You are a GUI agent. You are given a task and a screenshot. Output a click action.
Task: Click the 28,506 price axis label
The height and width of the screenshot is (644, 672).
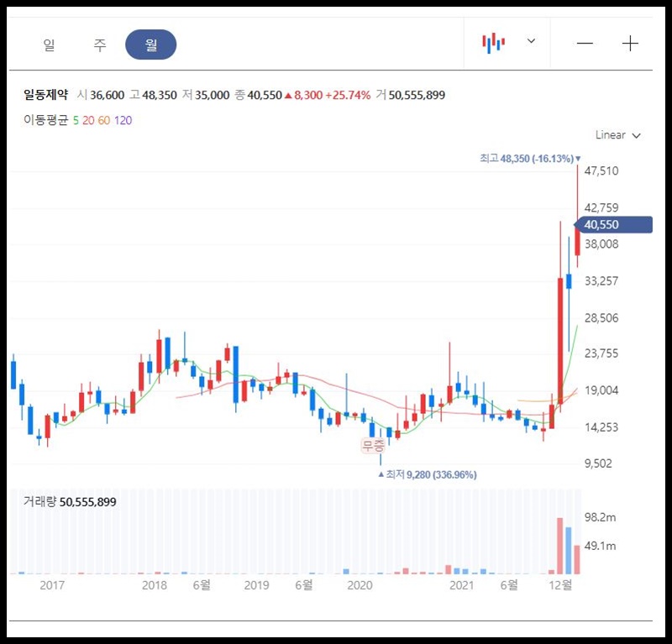[x=601, y=318]
